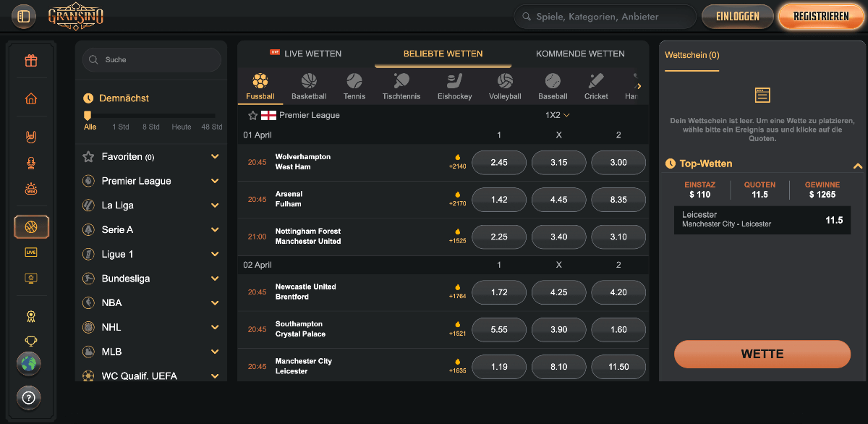This screenshot has height=424, width=868.
Task: Go to home via sidebar house icon
Action: click(31, 98)
